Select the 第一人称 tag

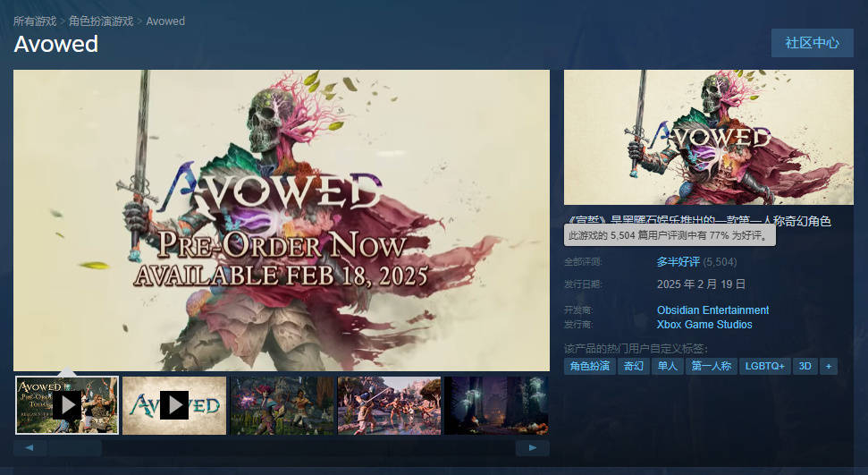[x=712, y=367]
